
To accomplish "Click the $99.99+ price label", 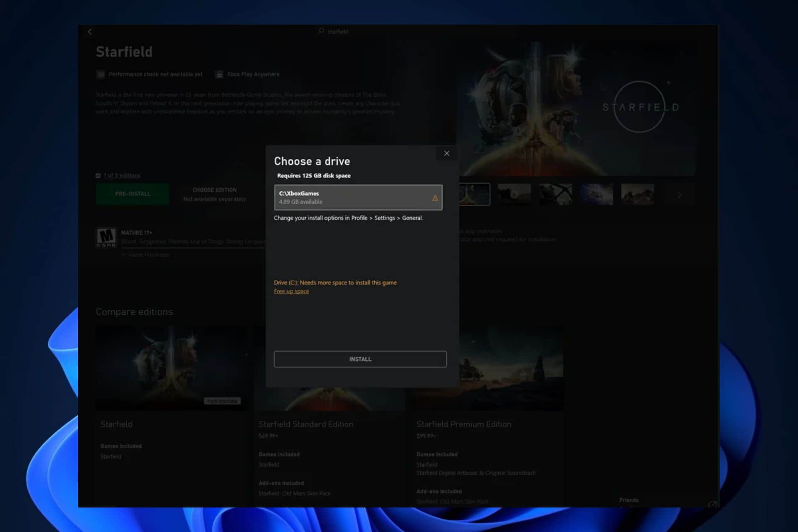I will [426, 436].
